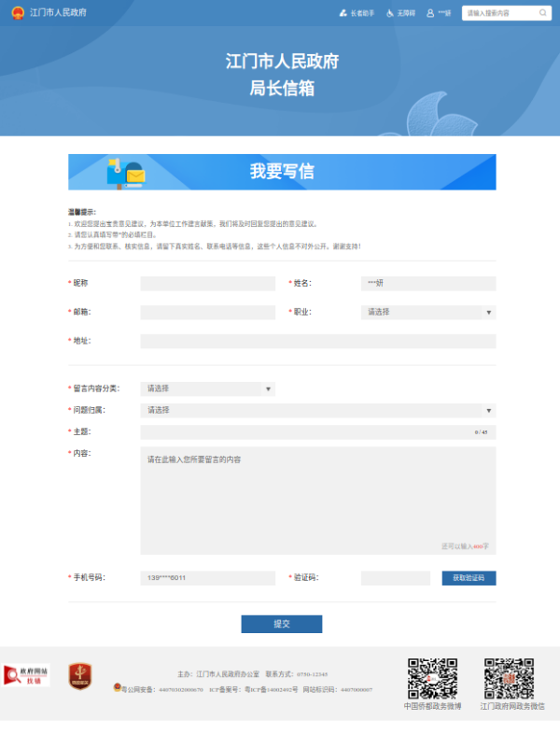The width and height of the screenshot is (560, 734).
Task: Open the user account profile icon
Action: pos(431,13)
